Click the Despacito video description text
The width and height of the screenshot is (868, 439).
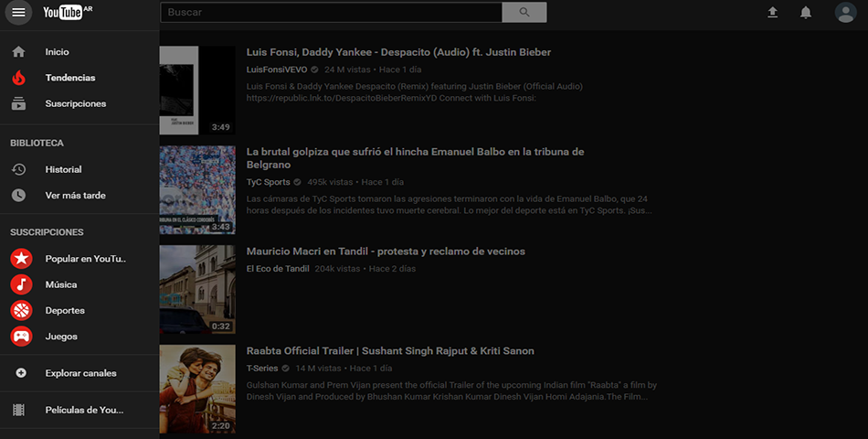(415, 92)
